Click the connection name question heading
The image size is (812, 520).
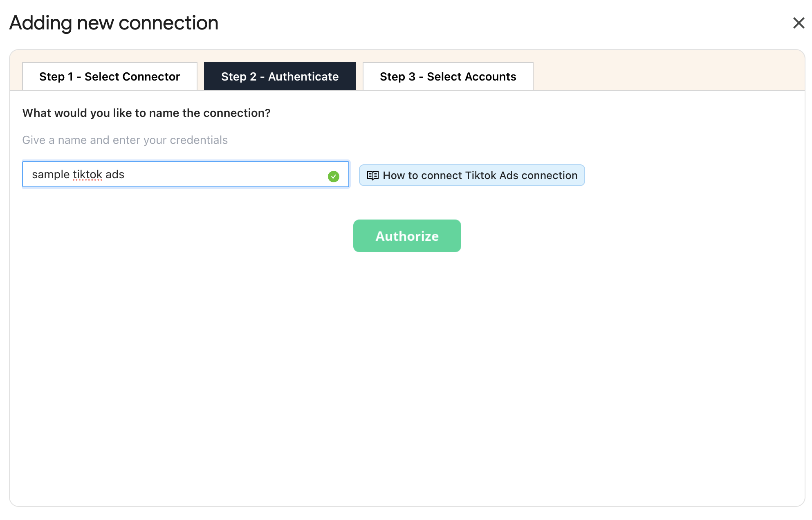coord(146,113)
